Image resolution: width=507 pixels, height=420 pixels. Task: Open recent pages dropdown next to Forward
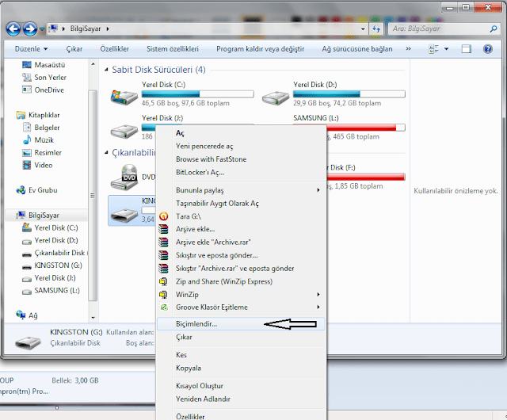coord(42,29)
